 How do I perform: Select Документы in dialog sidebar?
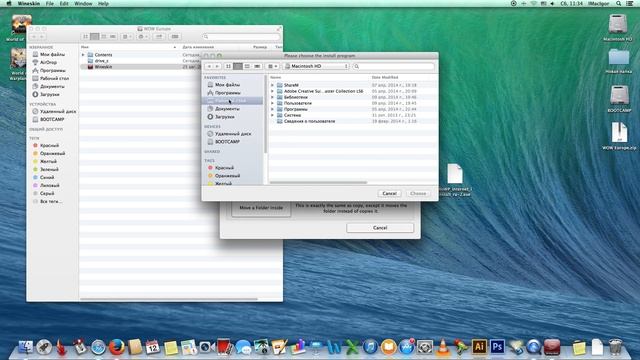coord(227,109)
